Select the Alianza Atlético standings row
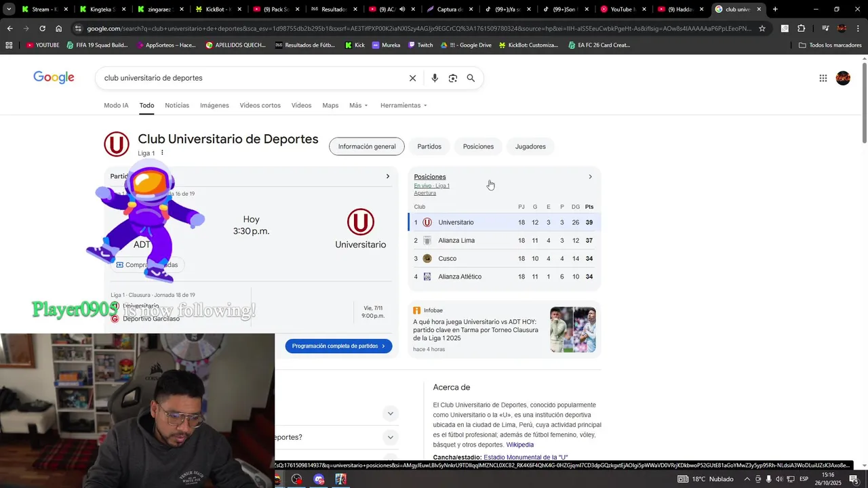Image resolution: width=868 pixels, height=488 pixels. 504,277
